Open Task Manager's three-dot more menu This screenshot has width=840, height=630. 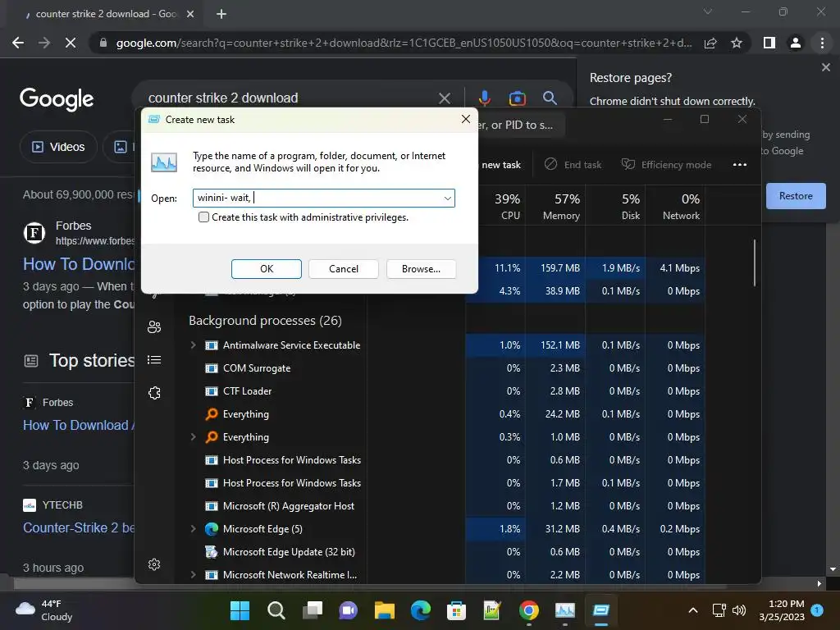coord(739,164)
